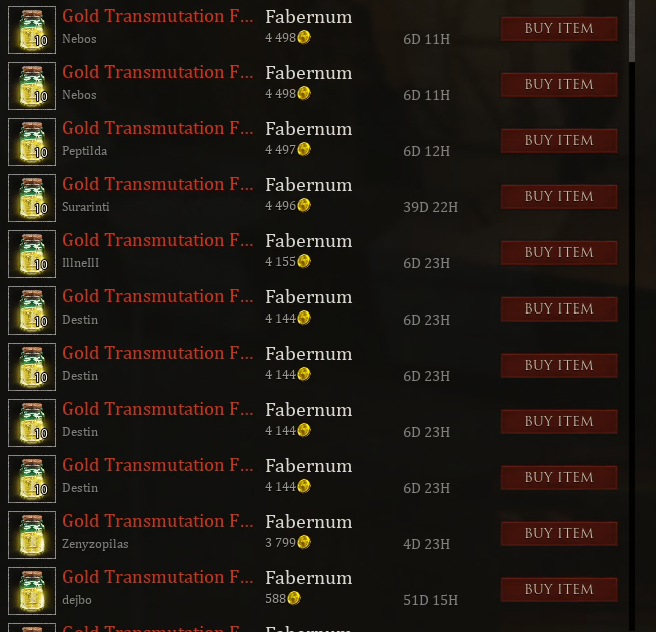This screenshot has width=656, height=632.
Task: Click the listing scrollbar thumb on the right
Action: pos(632,31)
